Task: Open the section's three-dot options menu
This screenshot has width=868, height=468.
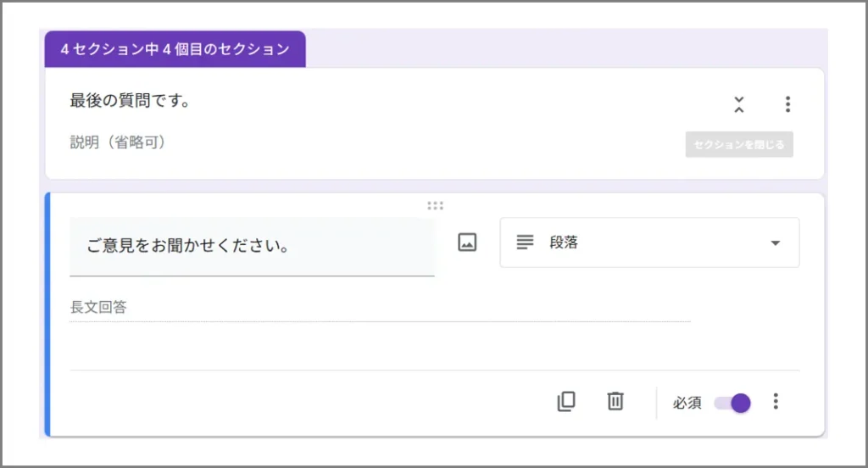Action: 787,104
